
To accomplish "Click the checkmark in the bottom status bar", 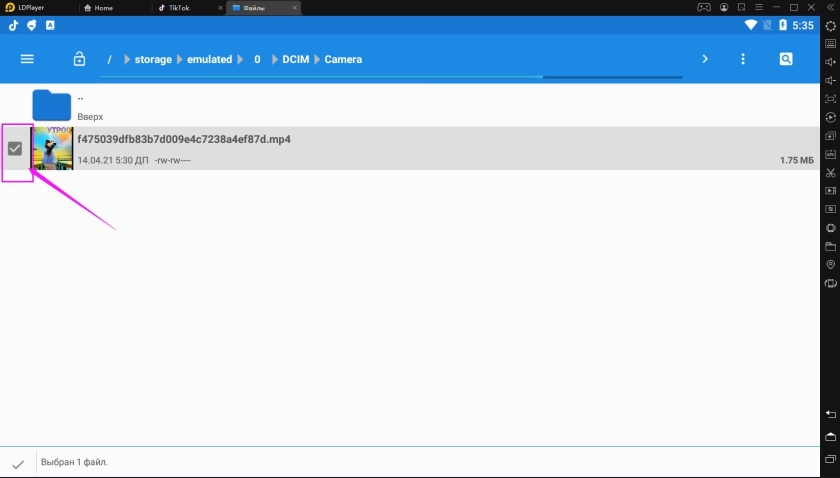I will 18,464.
